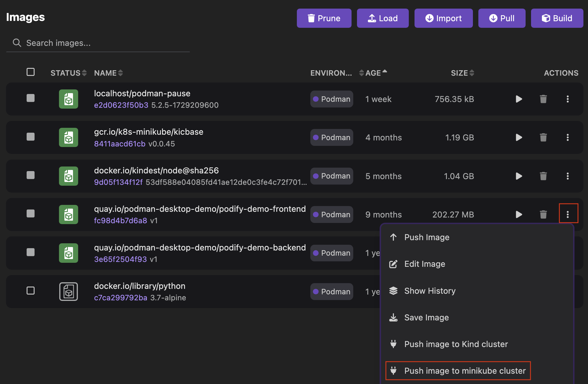
Task: Click the python image status icon
Action: 68,291
